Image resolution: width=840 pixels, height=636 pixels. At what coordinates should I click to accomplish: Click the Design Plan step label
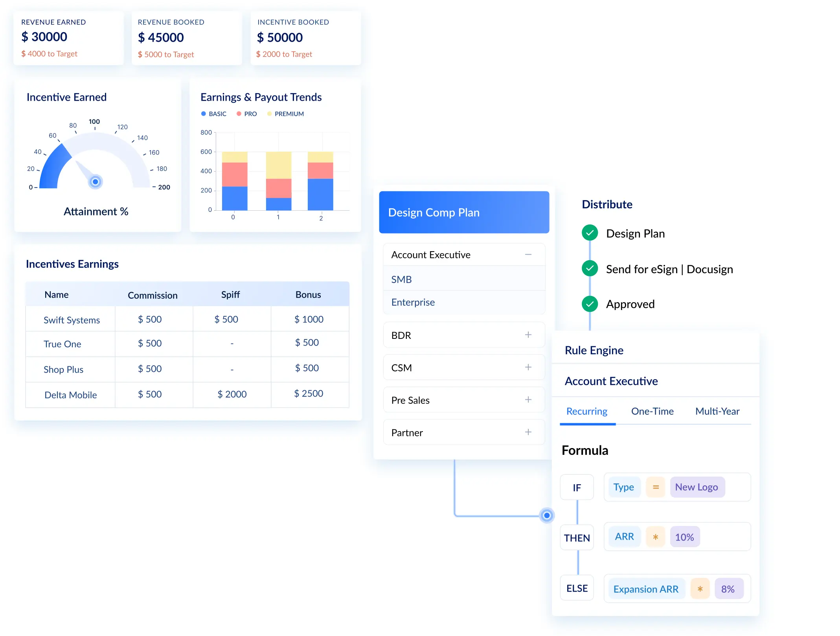[x=635, y=233]
